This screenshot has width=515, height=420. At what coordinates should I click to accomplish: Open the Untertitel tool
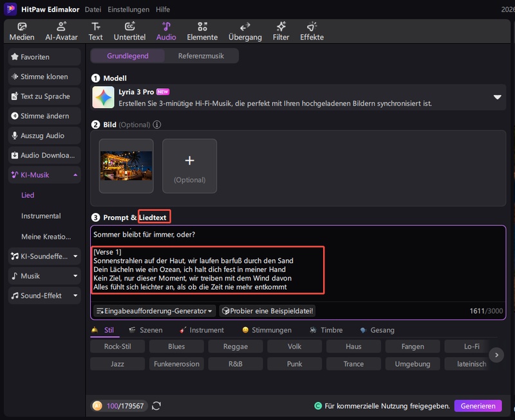coord(129,31)
